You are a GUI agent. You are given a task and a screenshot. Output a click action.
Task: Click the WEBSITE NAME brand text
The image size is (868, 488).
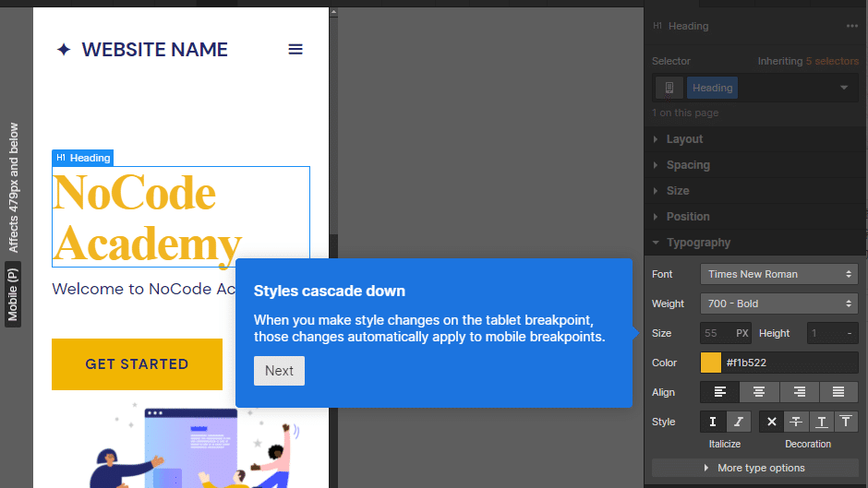click(x=154, y=50)
